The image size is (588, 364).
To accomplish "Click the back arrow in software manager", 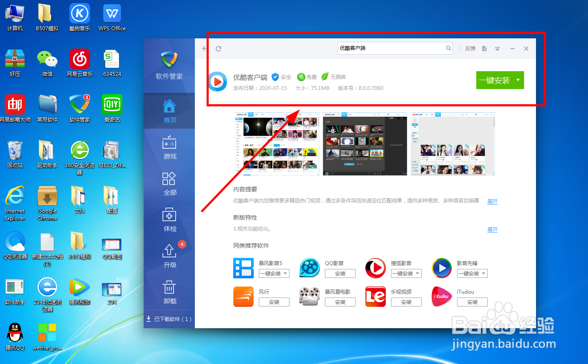I will (x=205, y=49).
